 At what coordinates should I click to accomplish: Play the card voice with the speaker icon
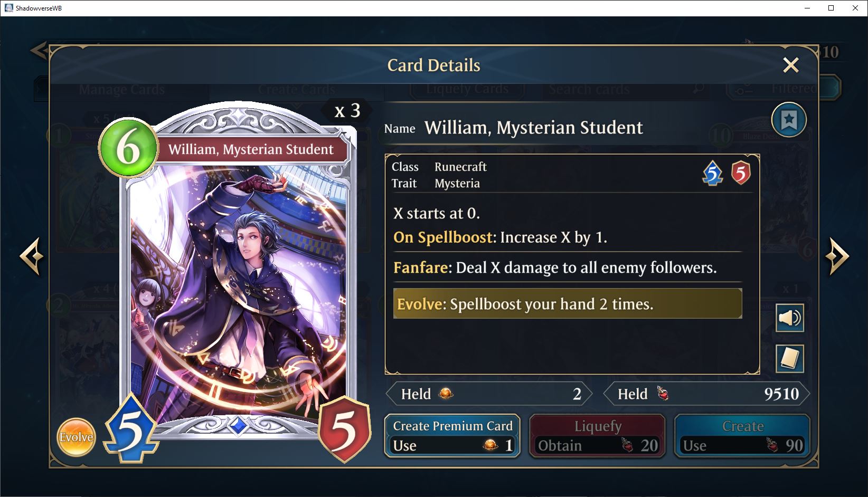789,318
